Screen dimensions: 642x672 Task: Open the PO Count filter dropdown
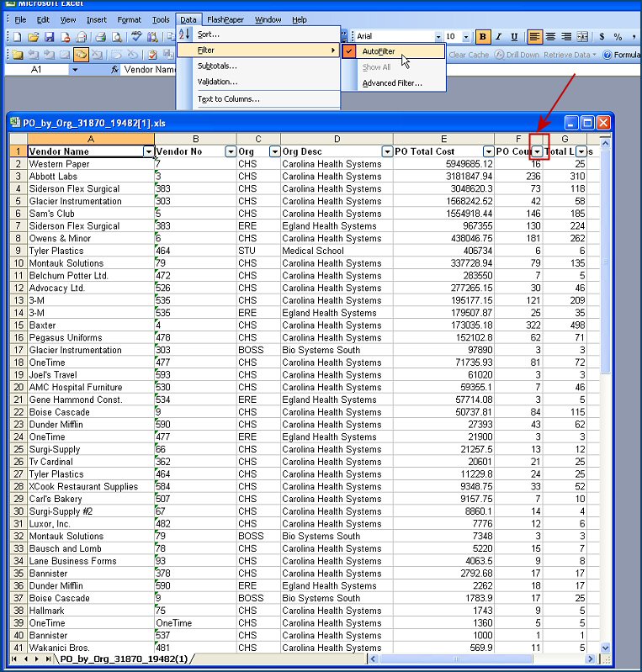tap(537, 151)
